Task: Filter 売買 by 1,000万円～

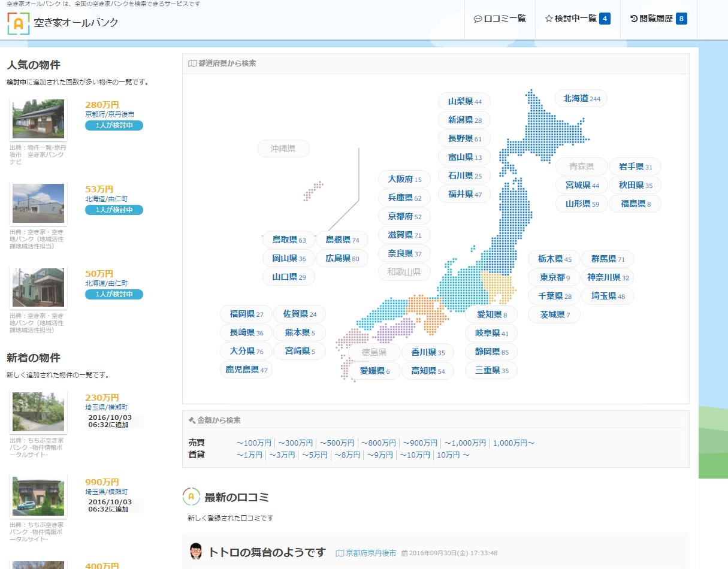Action: [x=513, y=443]
